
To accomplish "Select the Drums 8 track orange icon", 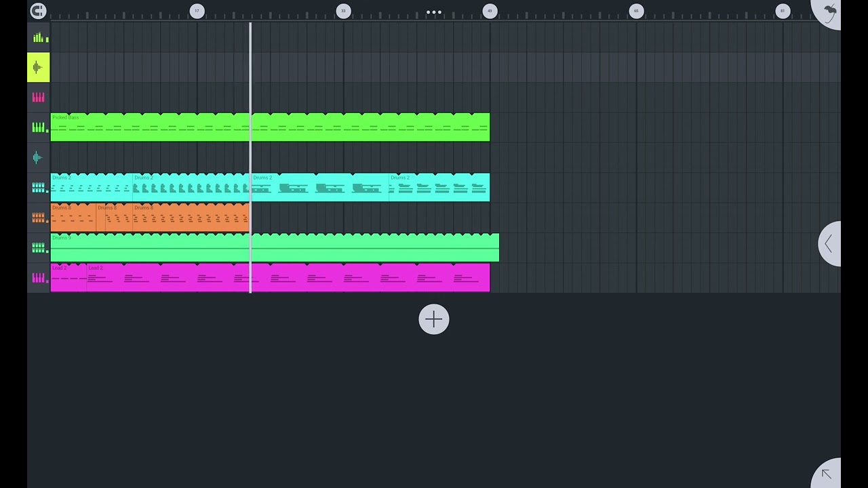I will point(39,218).
